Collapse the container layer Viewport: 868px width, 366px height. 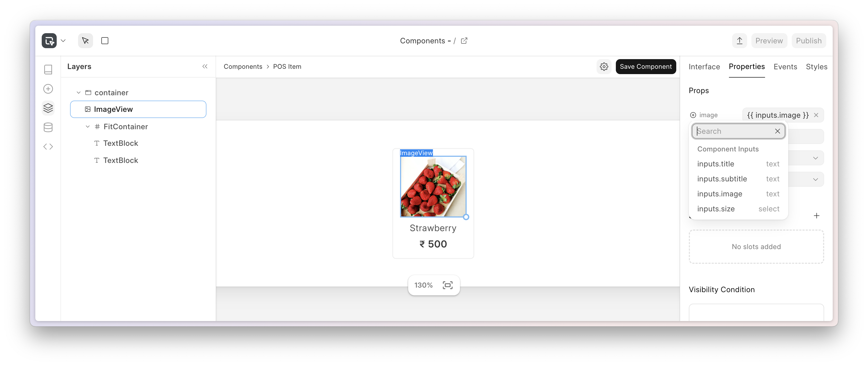tap(79, 93)
